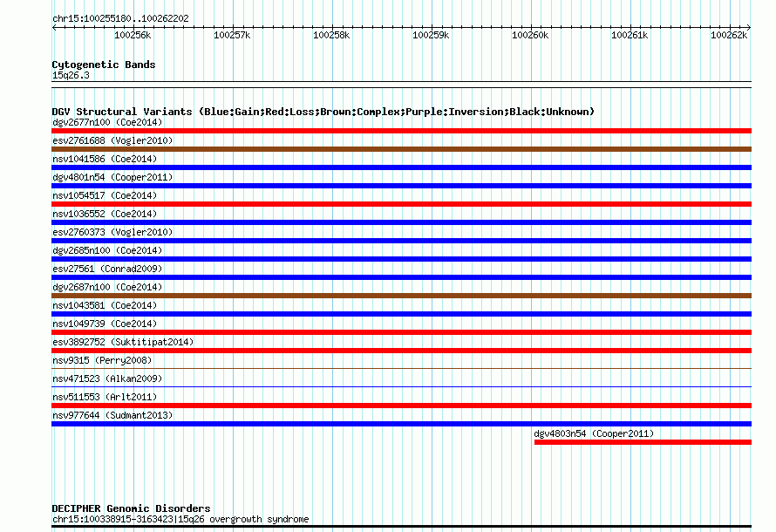
Task: Open the nsv1043581 (Coe2014) blue bar
Action: (401, 314)
